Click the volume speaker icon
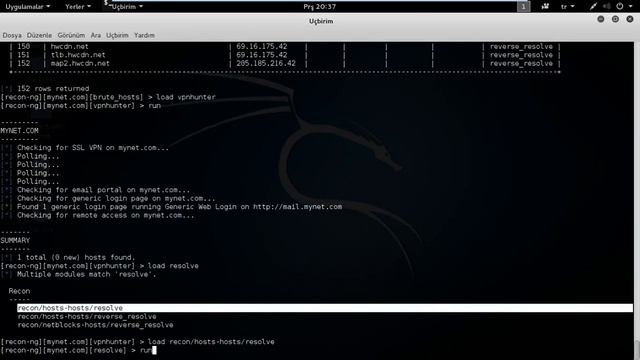This screenshot has height=360, width=640. [607, 7]
